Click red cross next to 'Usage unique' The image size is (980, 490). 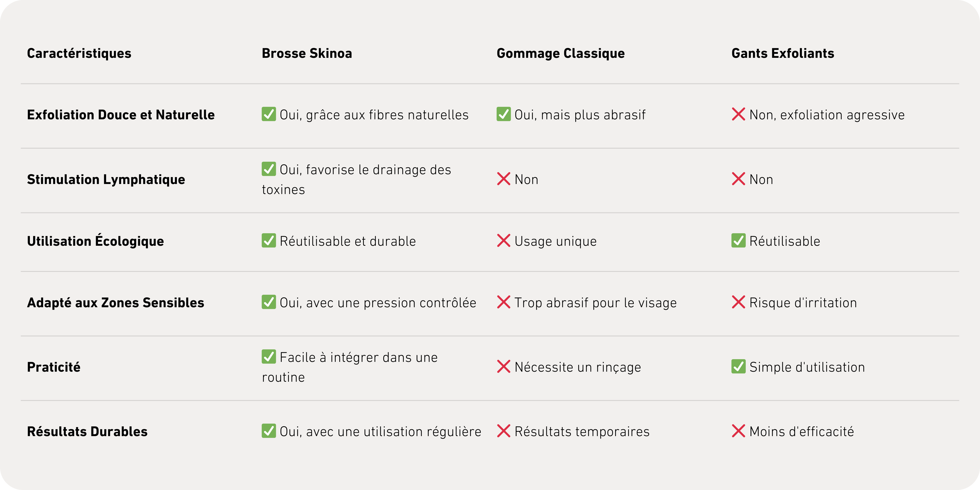point(504,240)
